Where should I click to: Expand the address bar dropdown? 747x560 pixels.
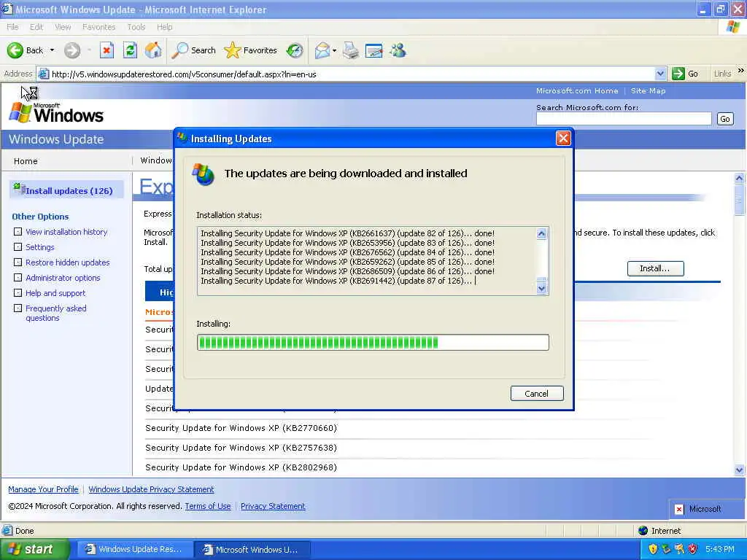coord(660,74)
